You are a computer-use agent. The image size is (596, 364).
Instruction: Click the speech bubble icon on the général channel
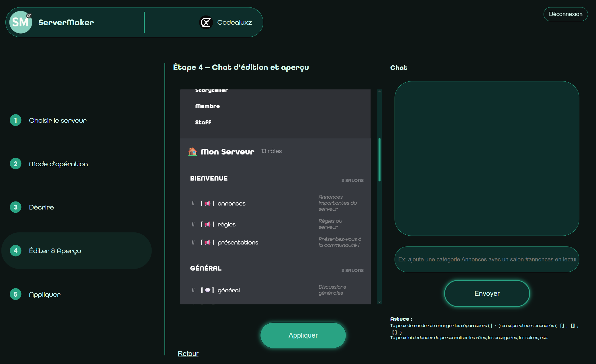[207, 290]
